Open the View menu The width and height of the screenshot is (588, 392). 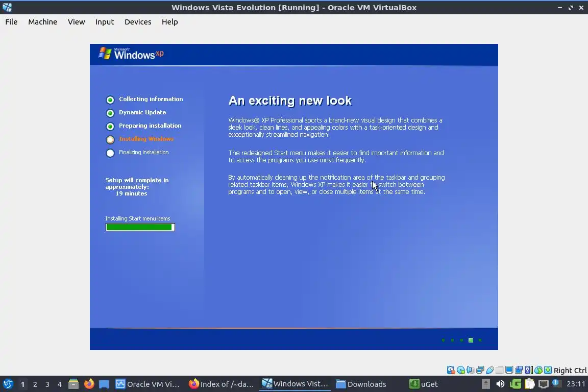tap(76, 22)
